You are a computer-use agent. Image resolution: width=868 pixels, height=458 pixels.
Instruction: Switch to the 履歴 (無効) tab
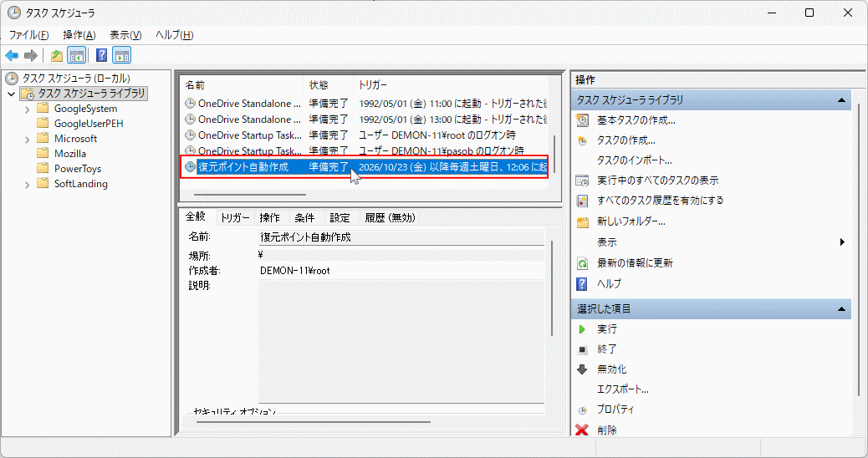click(x=390, y=218)
